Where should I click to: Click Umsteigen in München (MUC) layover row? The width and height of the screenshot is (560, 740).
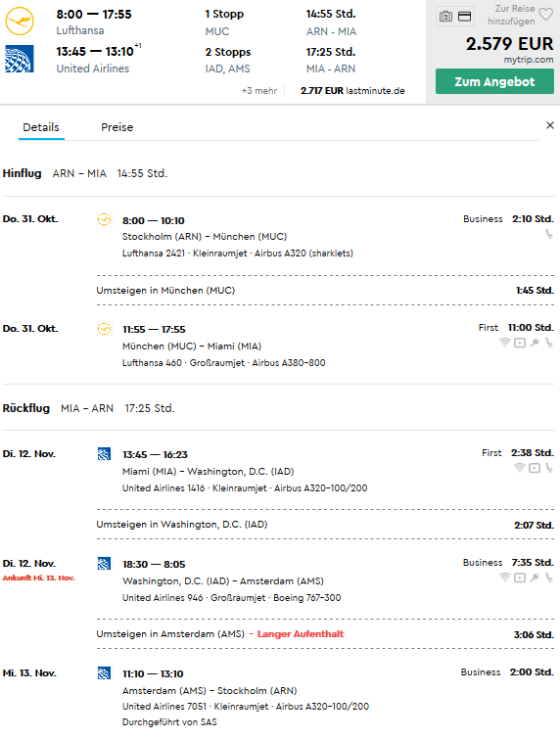coord(325,291)
